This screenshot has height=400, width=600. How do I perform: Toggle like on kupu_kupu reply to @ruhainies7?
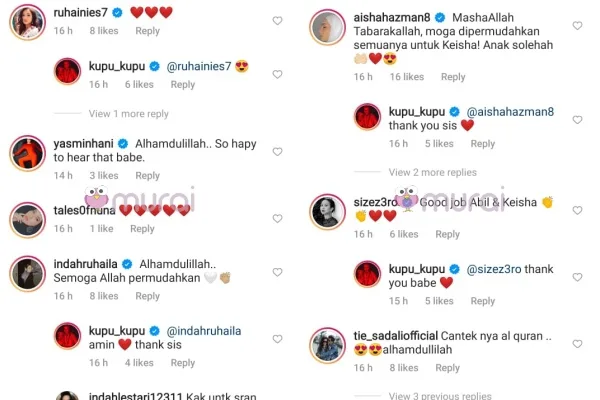click(x=277, y=74)
